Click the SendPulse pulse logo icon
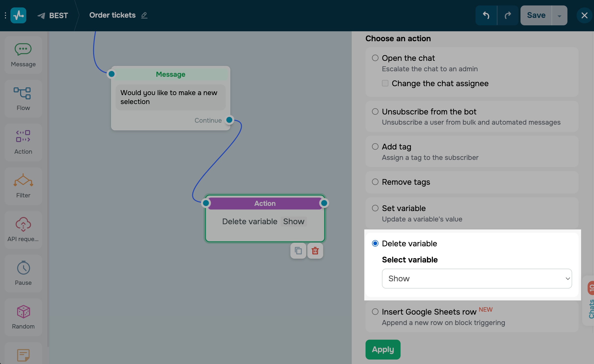Viewport: 594px width, 364px height. point(18,15)
